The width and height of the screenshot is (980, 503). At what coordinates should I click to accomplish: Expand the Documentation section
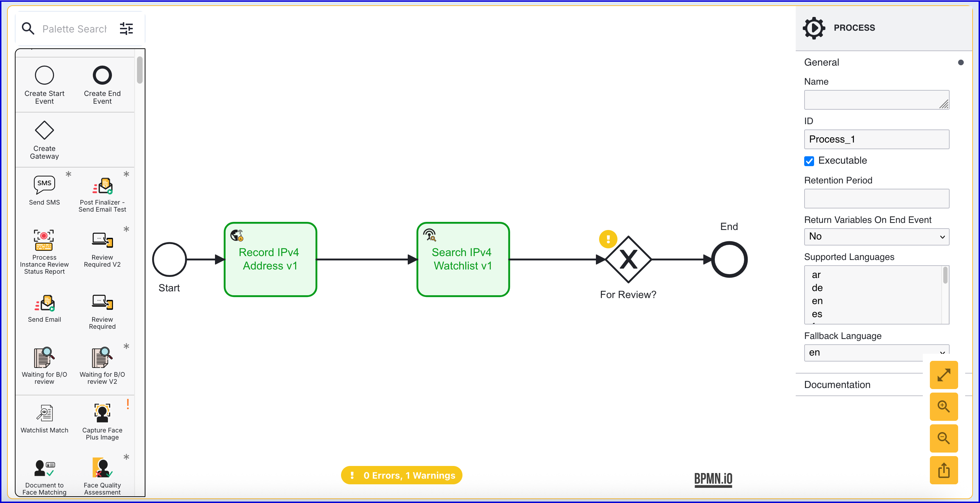[837, 384]
